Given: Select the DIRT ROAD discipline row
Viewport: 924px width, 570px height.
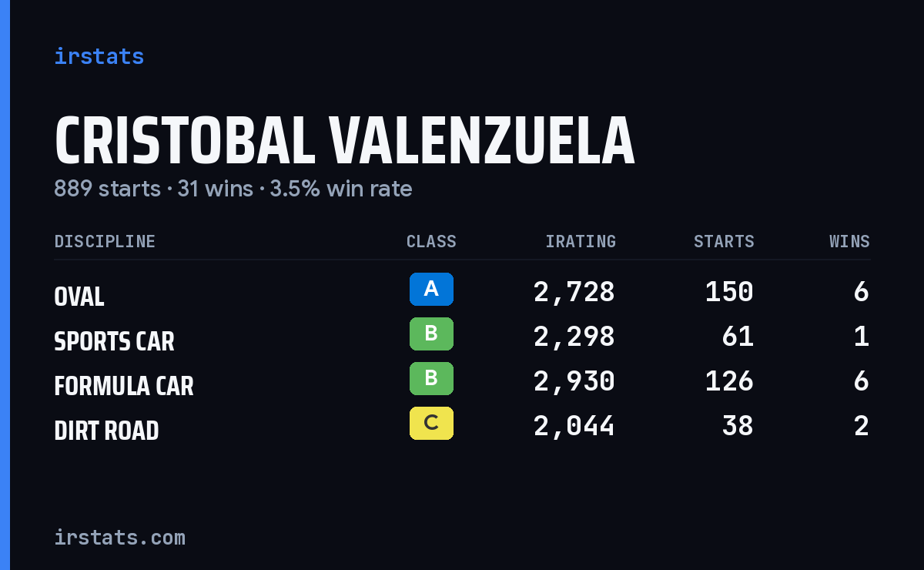Looking at the screenshot, I should click(x=462, y=427).
